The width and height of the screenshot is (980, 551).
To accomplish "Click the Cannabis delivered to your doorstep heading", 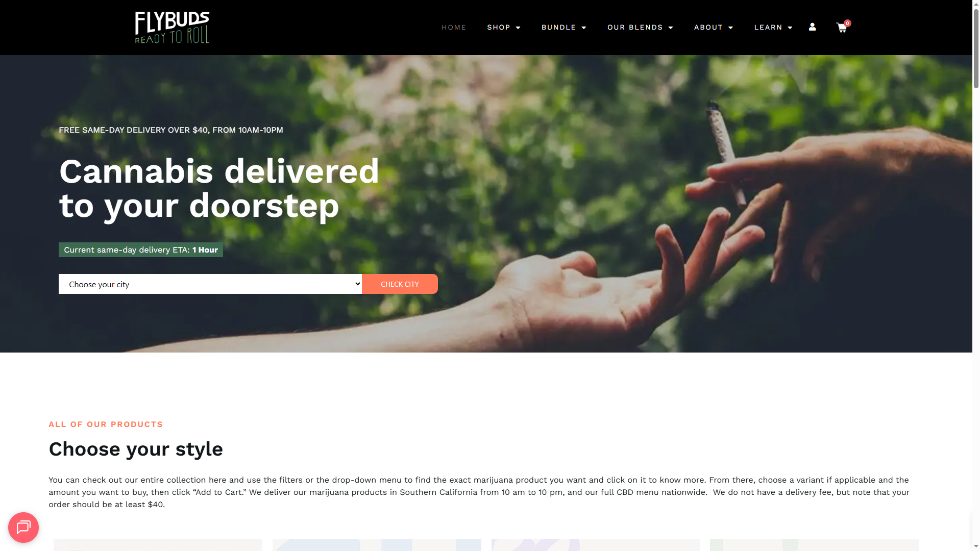I will (x=219, y=188).
